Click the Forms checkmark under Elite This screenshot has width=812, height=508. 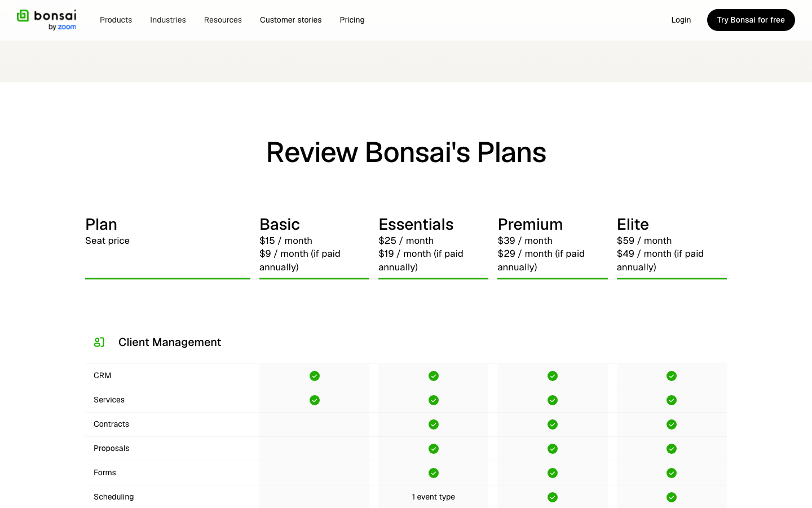coord(672,473)
